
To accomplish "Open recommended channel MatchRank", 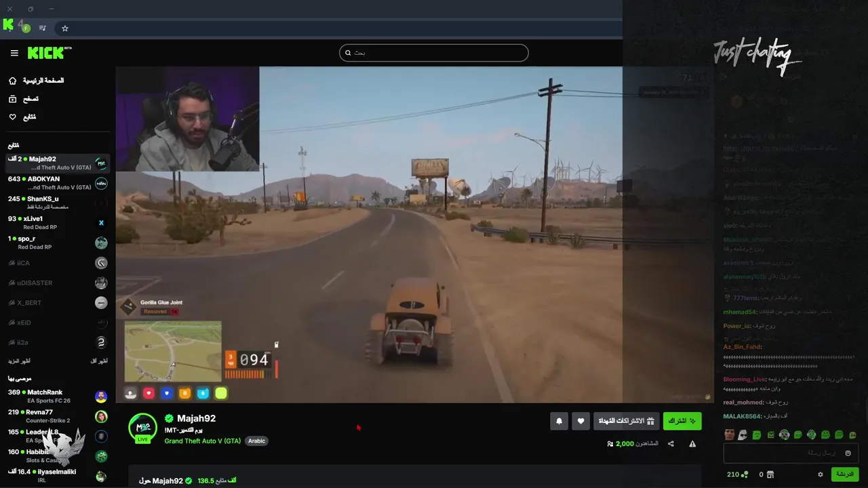I will tap(58, 396).
